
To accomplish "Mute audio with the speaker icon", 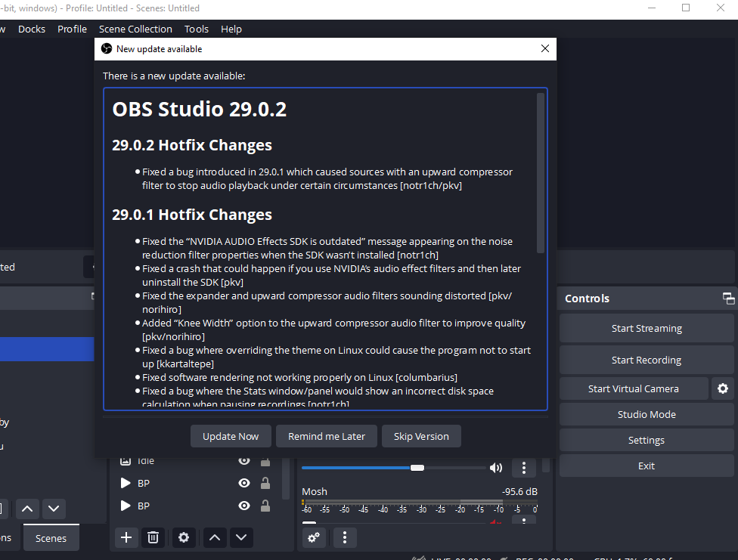I will (x=495, y=468).
